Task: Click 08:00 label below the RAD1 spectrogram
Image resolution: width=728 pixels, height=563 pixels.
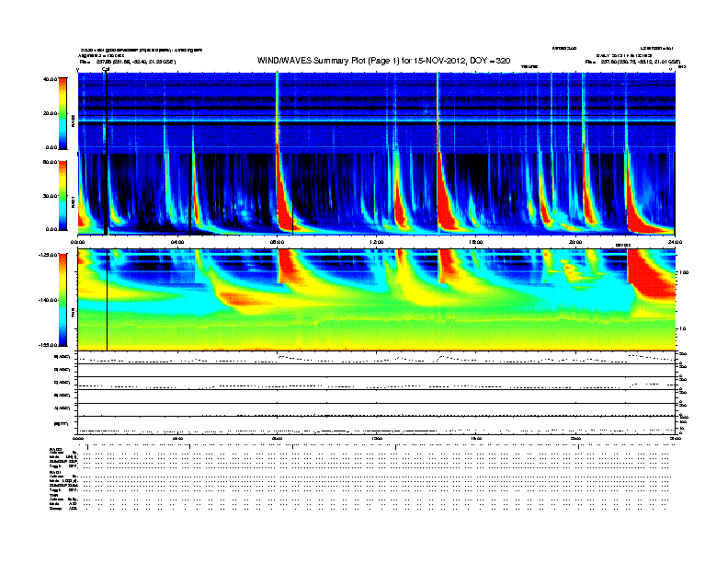Action: pyautogui.click(x=277, y=242)
